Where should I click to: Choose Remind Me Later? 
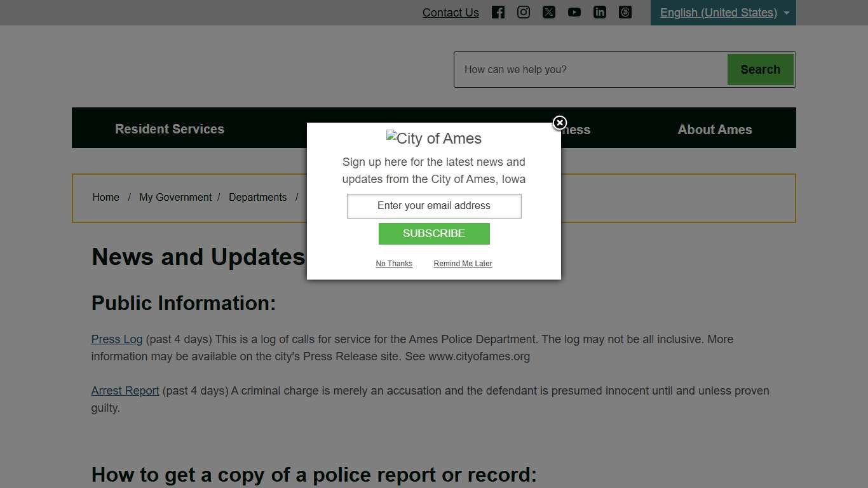[463, 263]
